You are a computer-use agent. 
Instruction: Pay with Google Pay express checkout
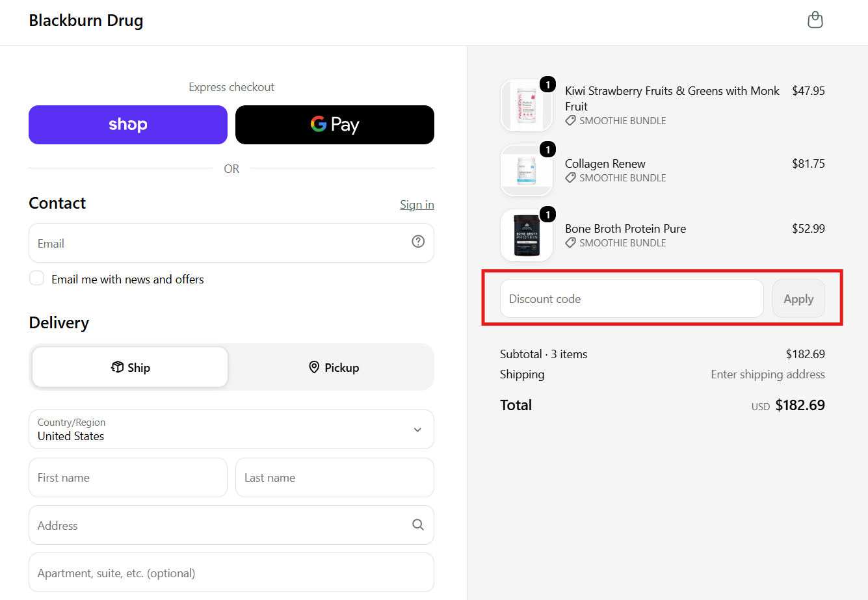pyautogui.click(x=335, y=125)
